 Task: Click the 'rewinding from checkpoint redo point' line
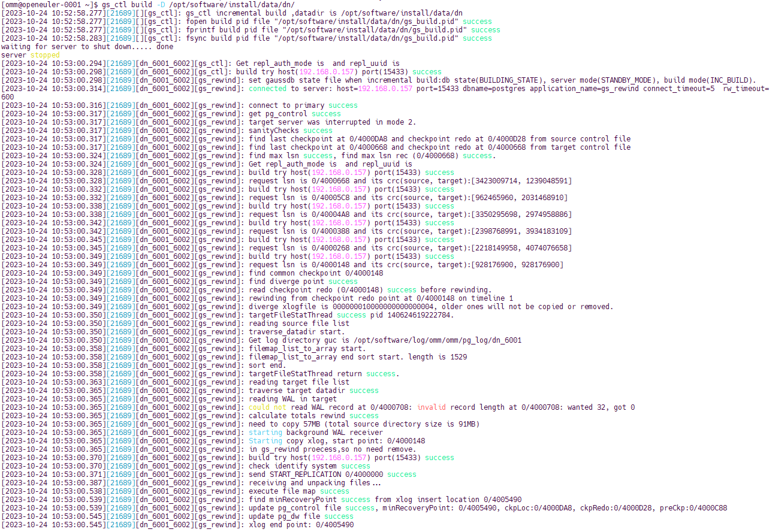[257, 298]
